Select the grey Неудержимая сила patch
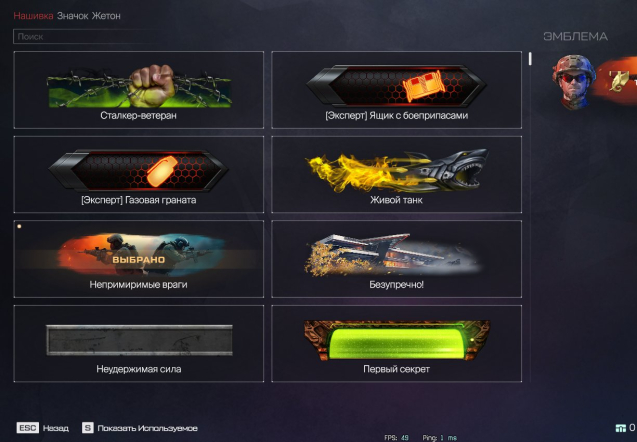Screen dimensions: 637x442 [139, 343]
